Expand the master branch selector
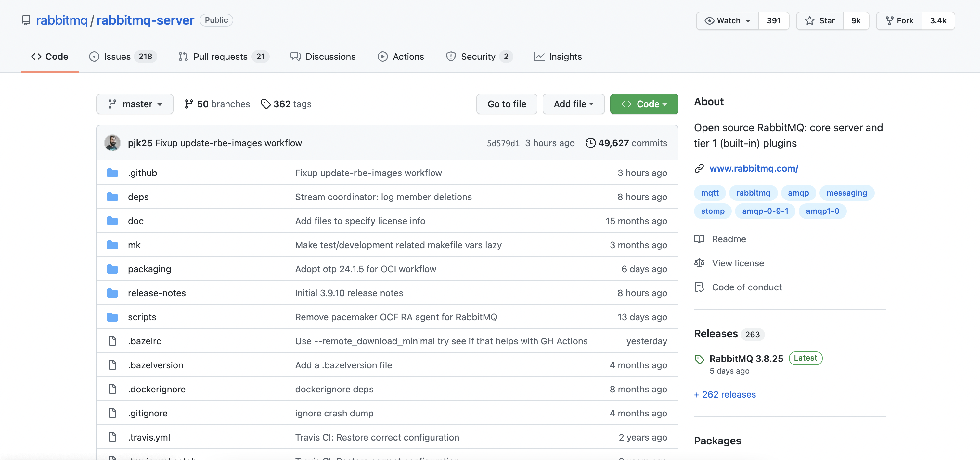The height and width of the screenshot is (460, 980). [135, 104]
